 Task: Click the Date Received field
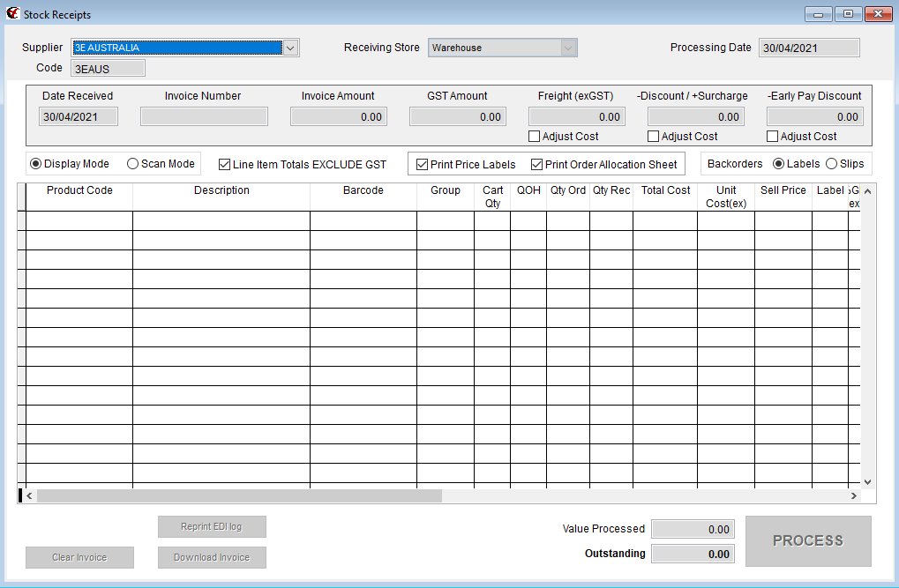78,115
